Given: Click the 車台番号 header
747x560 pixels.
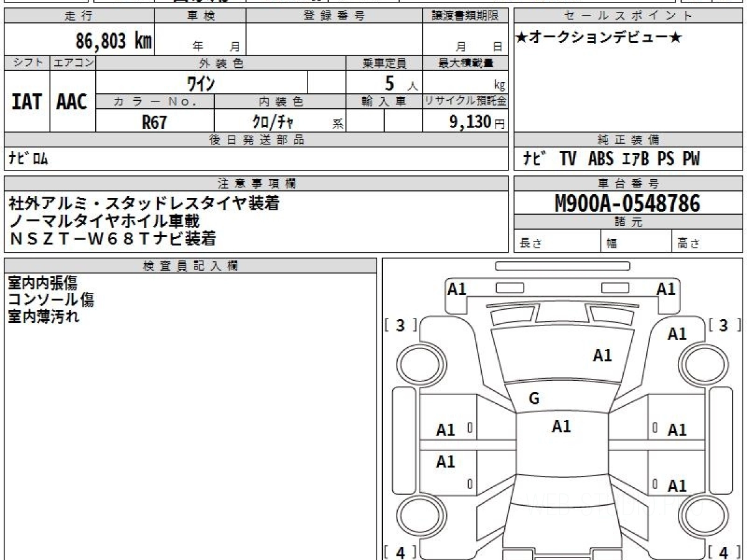Looking at the screenshot, I should coord(628,184).
